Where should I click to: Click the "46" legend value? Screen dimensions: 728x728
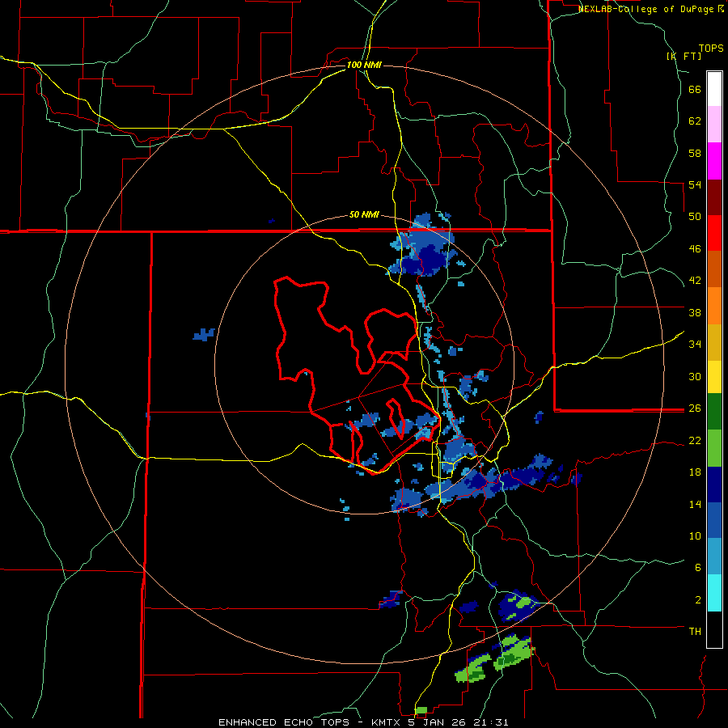(695, 249)
